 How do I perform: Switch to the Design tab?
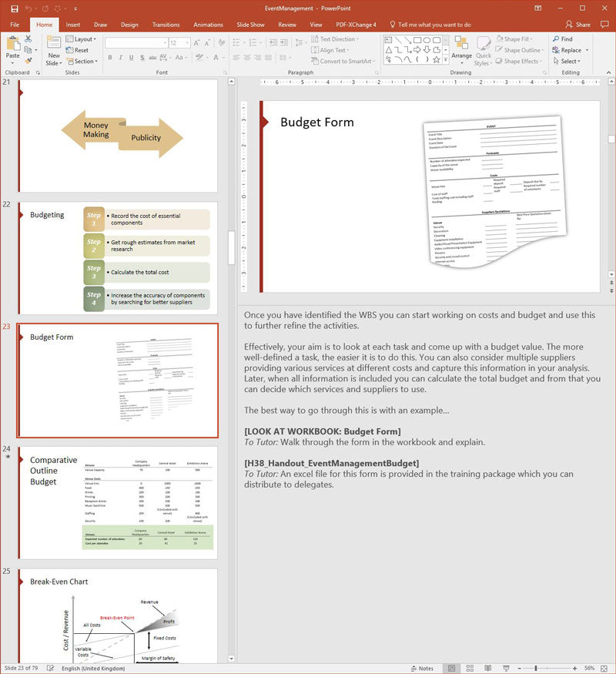129,25
